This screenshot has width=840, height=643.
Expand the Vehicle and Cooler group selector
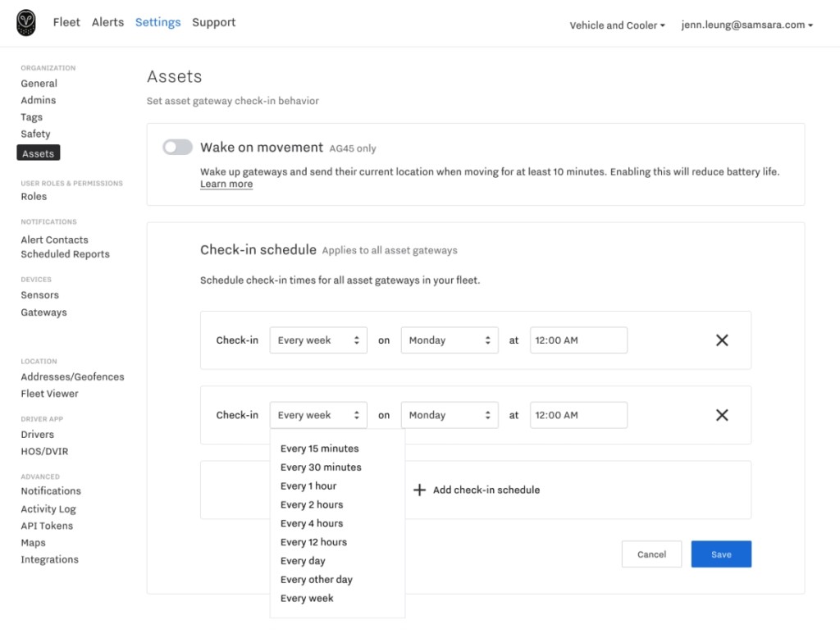(617, 25)
